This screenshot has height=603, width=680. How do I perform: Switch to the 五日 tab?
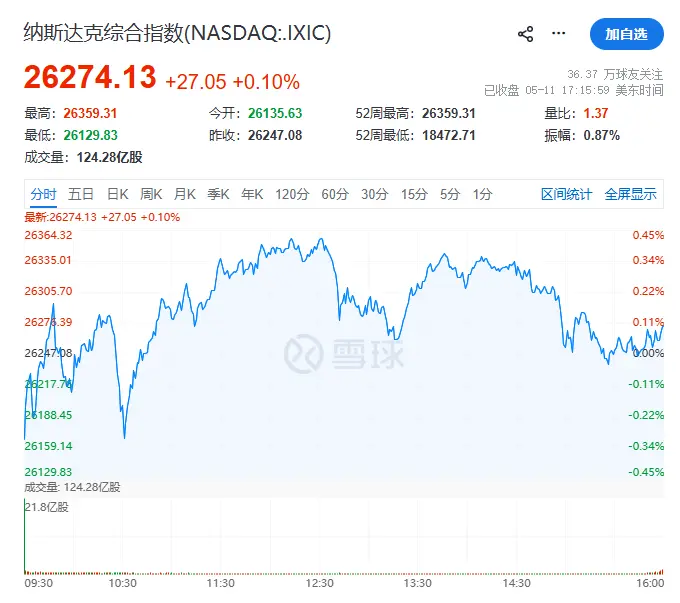coord(81,194)
